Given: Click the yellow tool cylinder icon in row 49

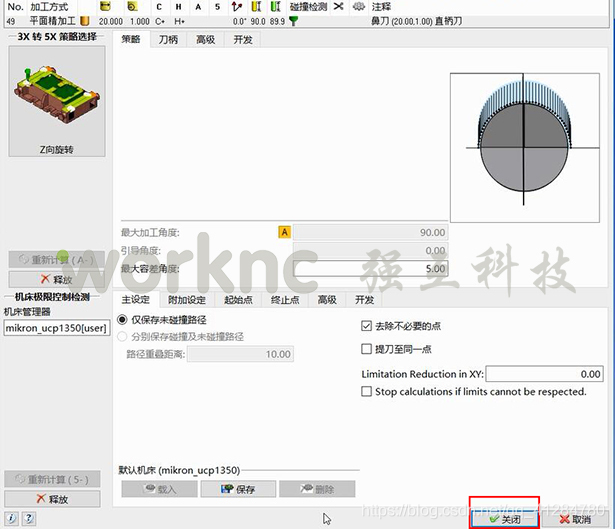Looking at the screenshot, I should [84, 21].
